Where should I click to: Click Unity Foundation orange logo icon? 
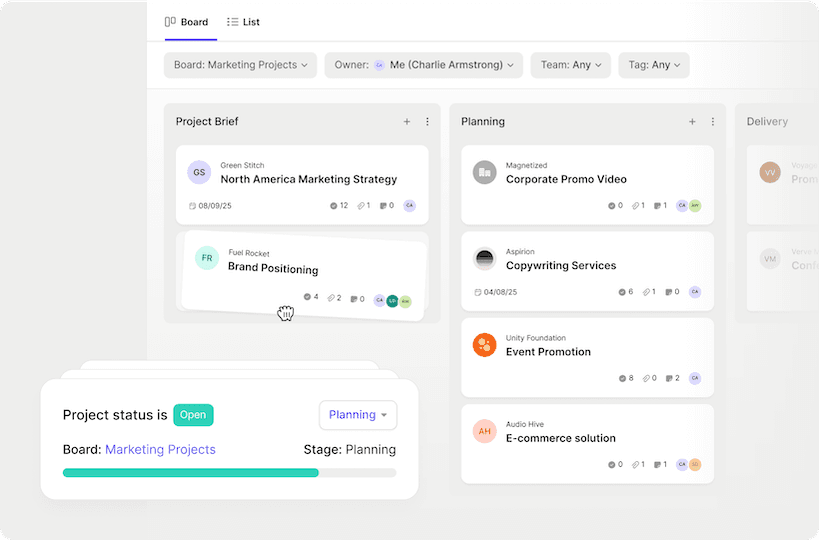click(485, 345)
